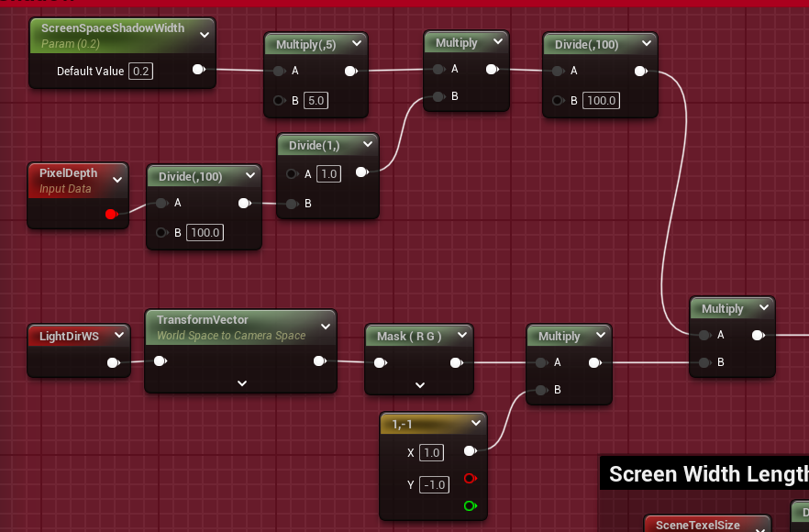Collapse the ScreenSpaceShadowWidth node with its chevron
This screenshot has height=532, width=809.
[x=204, y=35]
